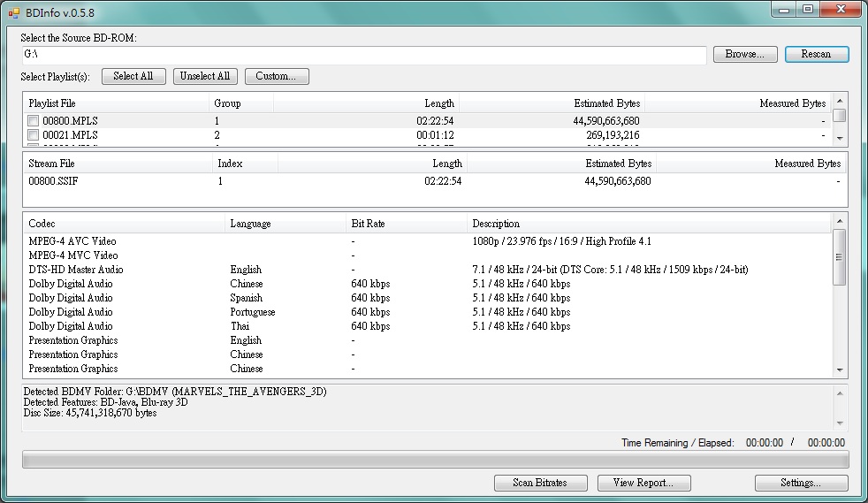
Task: Click 269,193,216 estimated bytes value
Action: pyautogui.click(x=613, y=135)
